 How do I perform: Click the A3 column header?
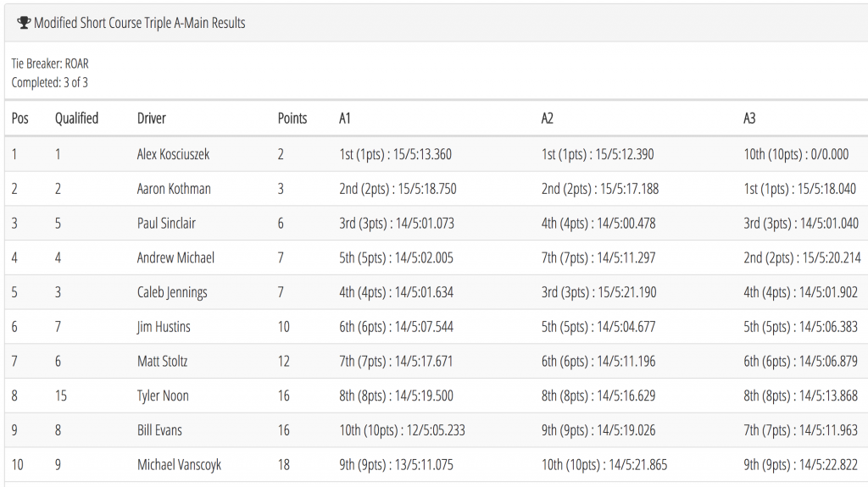click(x=749, y=119)
